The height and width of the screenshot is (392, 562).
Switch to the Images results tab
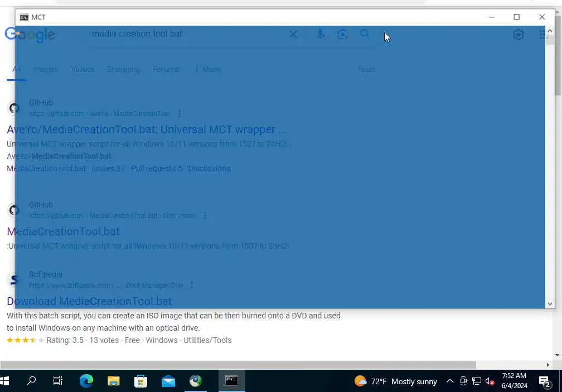[x=46, y=69]
